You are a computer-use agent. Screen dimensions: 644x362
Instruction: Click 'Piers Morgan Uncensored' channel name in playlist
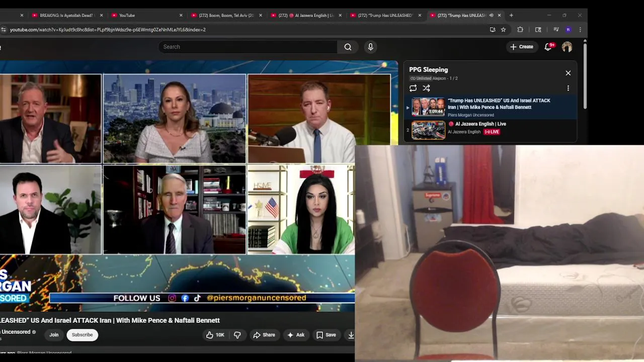[x=471, y=115]
